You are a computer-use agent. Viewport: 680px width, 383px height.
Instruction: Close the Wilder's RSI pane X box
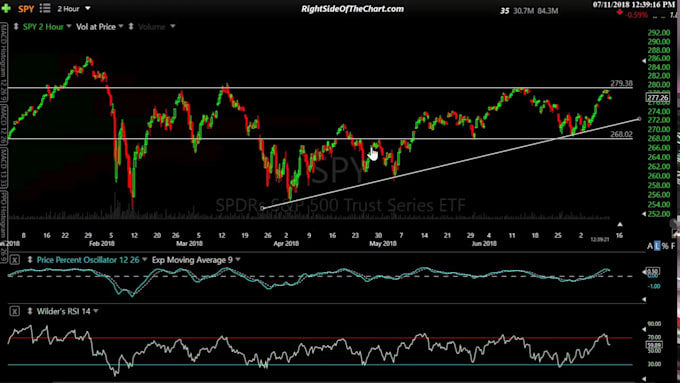15,311
